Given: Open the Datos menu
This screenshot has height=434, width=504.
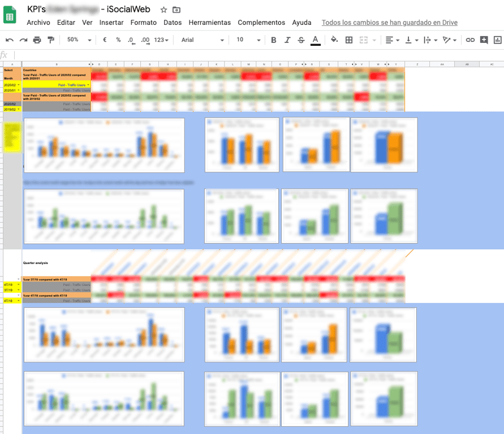Looking at the screenshot, I should [x=173, y=23].
